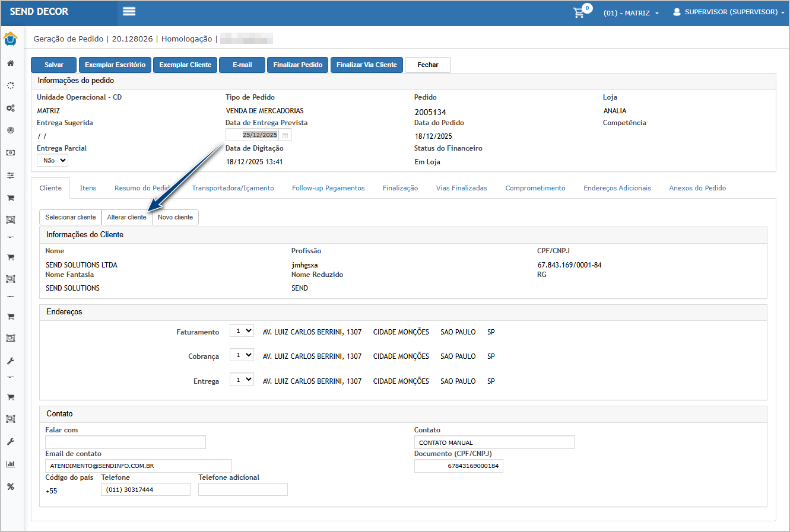The width and height of the screenshot is (790, 532).
Task: Open the bar chart sidebar icon
Action: 11,464
